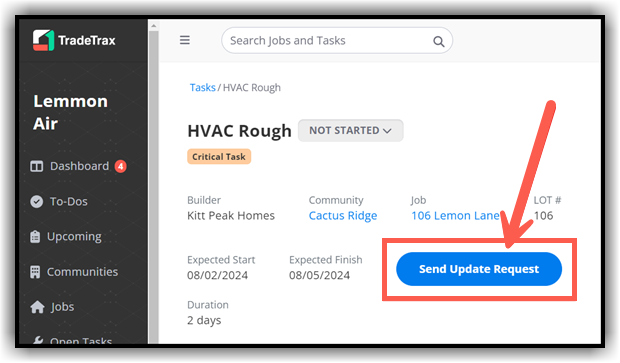The image size is (620, 363).
Task: Open the Dashboard menu item
Action: [x=78, y=166]
